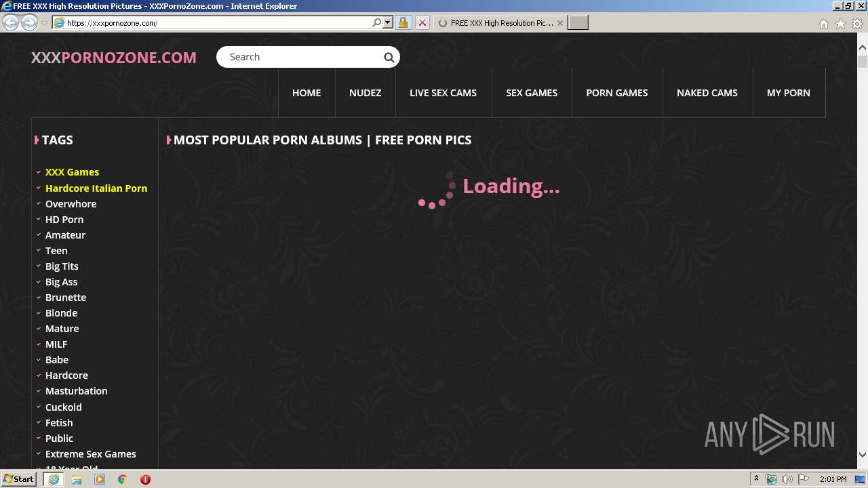This screenshot has height=488, width=868.
Task: Click the security lock icon in the address bar
Action: click(x=403, y=22)
